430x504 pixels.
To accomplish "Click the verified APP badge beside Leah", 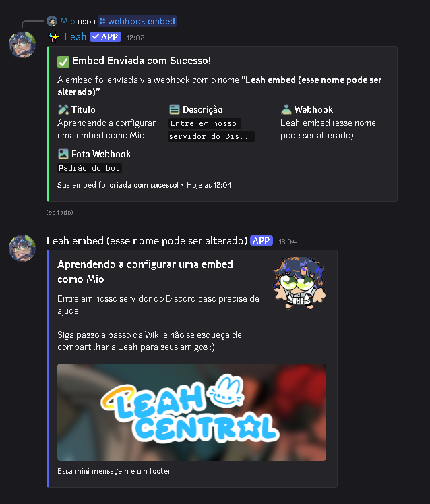I will point(105,37).
